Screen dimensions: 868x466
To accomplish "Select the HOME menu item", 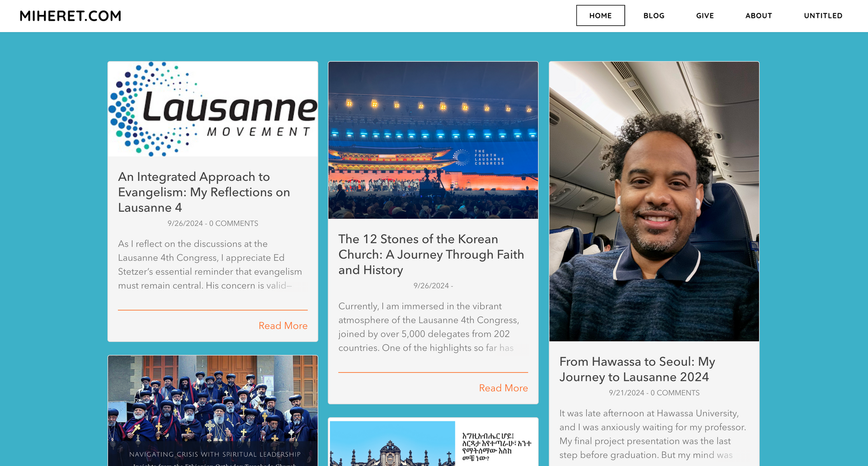I will coord(600,15).
